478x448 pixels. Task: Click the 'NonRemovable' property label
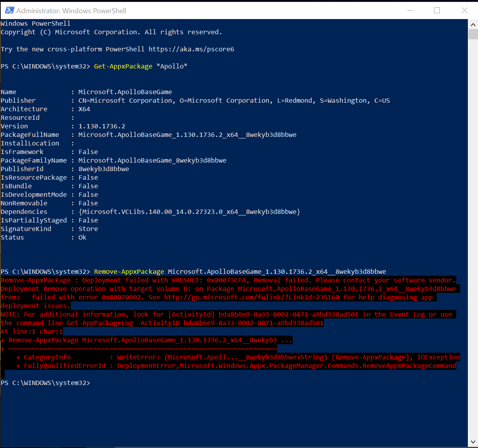click(24, 203)
